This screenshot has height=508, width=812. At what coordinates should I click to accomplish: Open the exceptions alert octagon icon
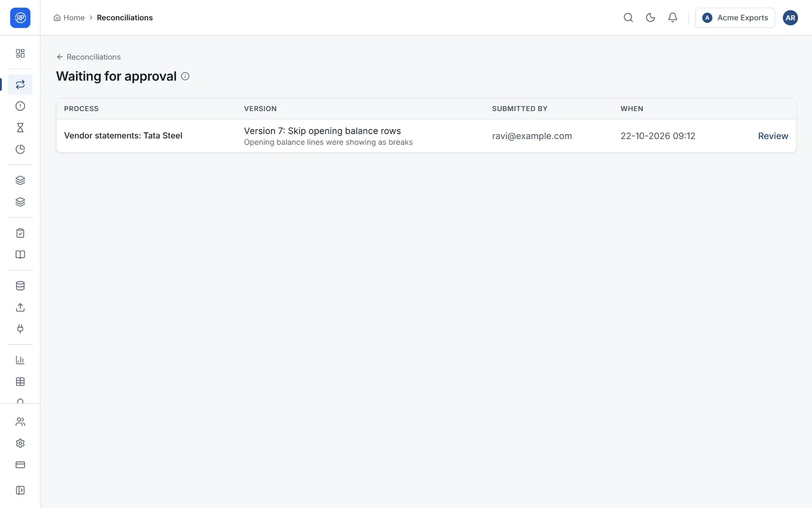tap(20, 106)
